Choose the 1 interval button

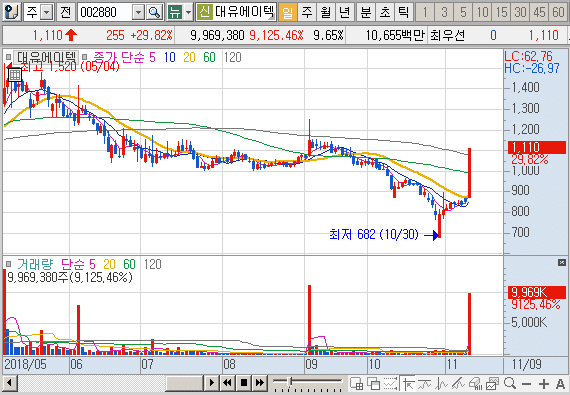[425, 12]
